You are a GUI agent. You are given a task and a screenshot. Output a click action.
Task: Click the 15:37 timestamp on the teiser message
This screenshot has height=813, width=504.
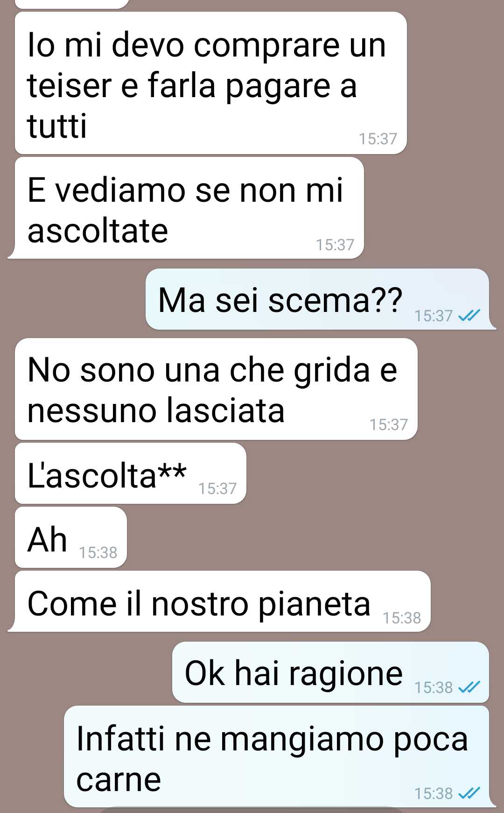tap(378, 139)
